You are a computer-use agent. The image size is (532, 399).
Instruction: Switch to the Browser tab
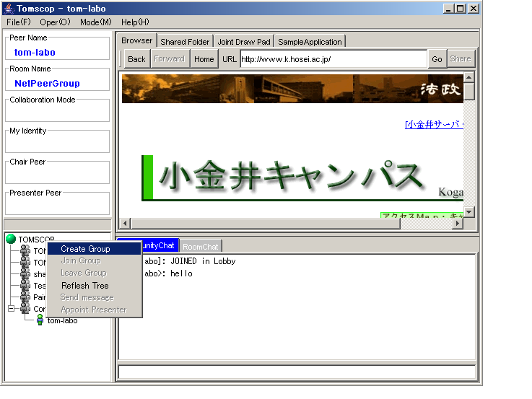[x=136, y=40]
